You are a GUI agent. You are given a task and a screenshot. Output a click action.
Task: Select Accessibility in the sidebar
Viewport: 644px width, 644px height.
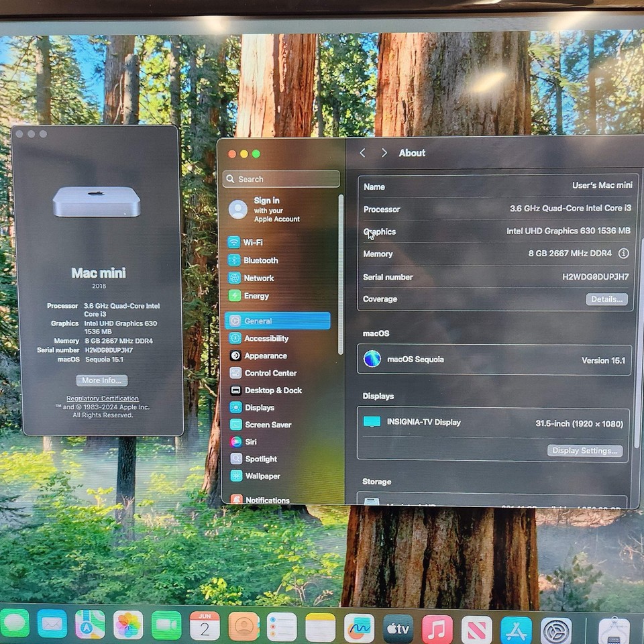[x=268, y=338]
